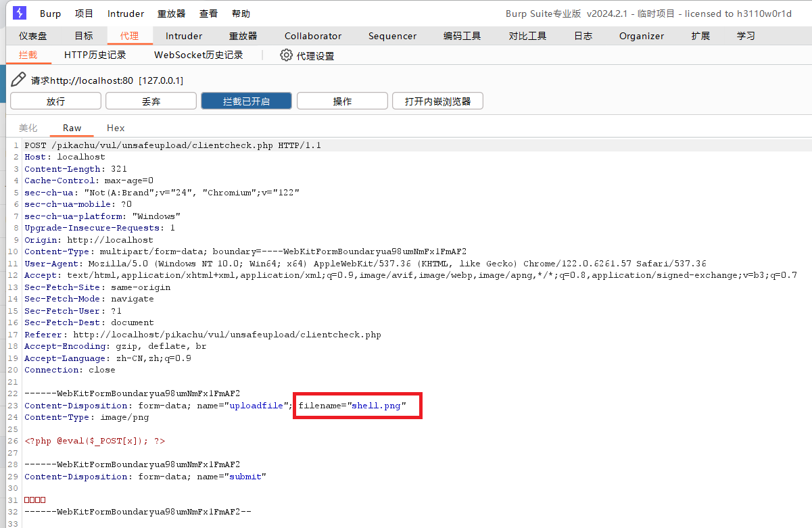Open the 项目 menu

(x=85, y=14)
